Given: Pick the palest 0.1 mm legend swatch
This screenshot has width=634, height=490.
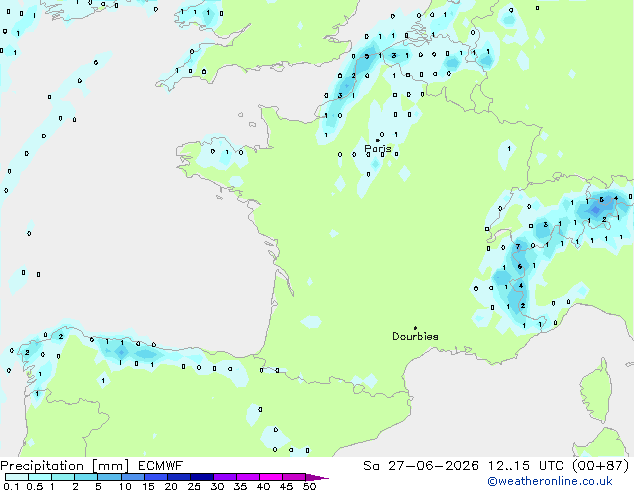Looking at the screenshot, I should point(17,477).
